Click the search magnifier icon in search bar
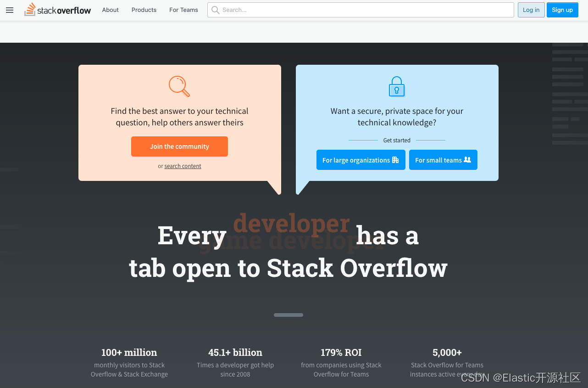The width and height of the screenshot is (588, 388). [x=215, y=10]
